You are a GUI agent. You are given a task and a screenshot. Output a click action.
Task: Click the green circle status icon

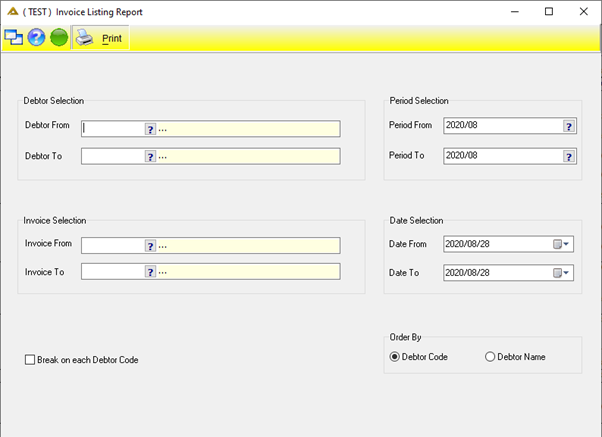coord(59,38)
